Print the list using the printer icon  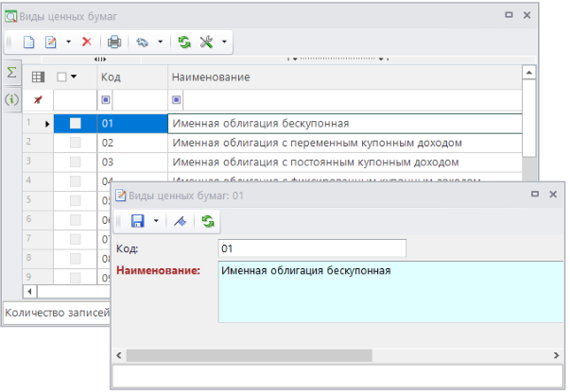coord(114,43)
